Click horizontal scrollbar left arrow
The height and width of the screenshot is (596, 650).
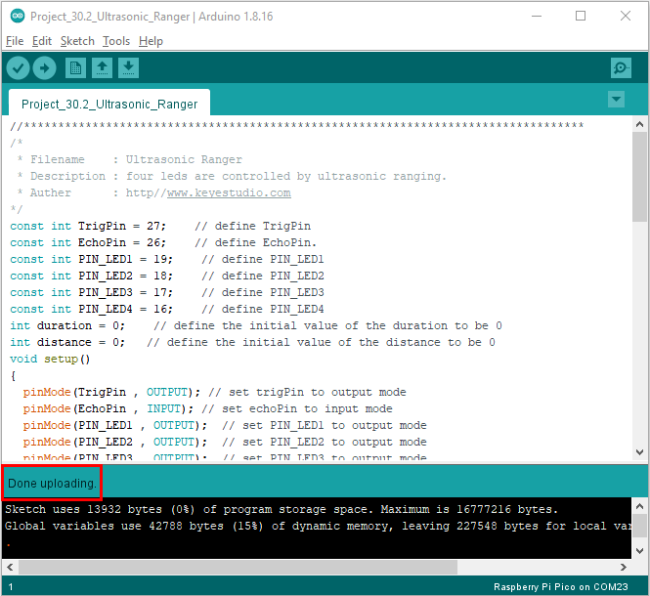coord(10,567)
